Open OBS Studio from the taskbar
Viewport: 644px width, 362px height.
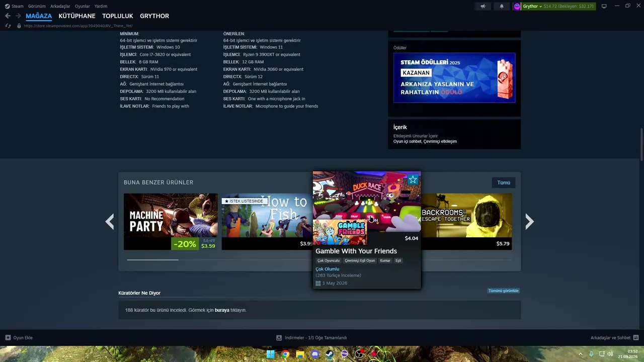click(359, 354)
